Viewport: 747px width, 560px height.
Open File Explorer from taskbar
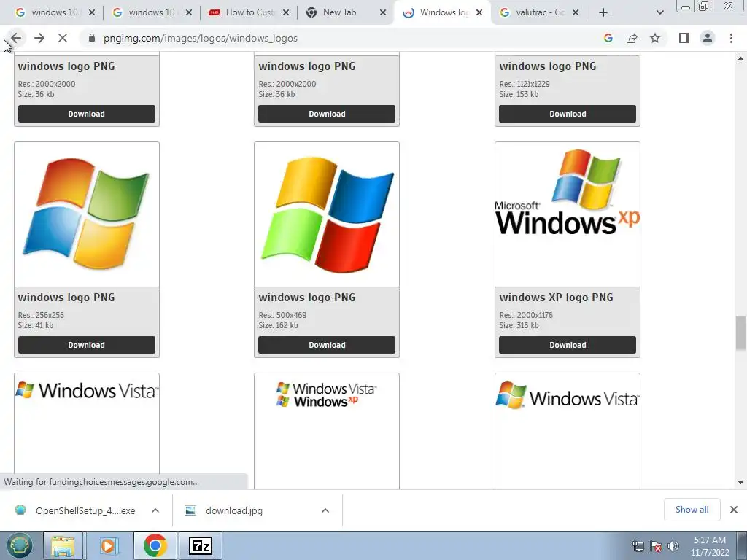tap(63, 545)
